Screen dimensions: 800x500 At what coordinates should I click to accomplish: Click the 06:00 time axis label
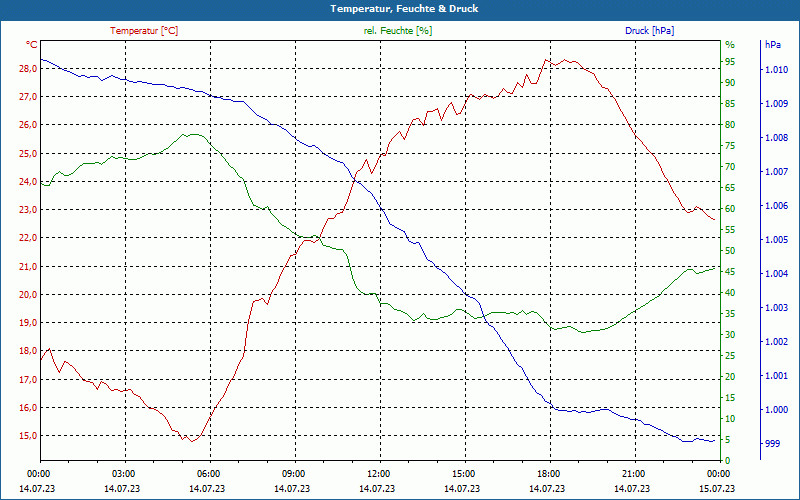[x=210, y=473]
